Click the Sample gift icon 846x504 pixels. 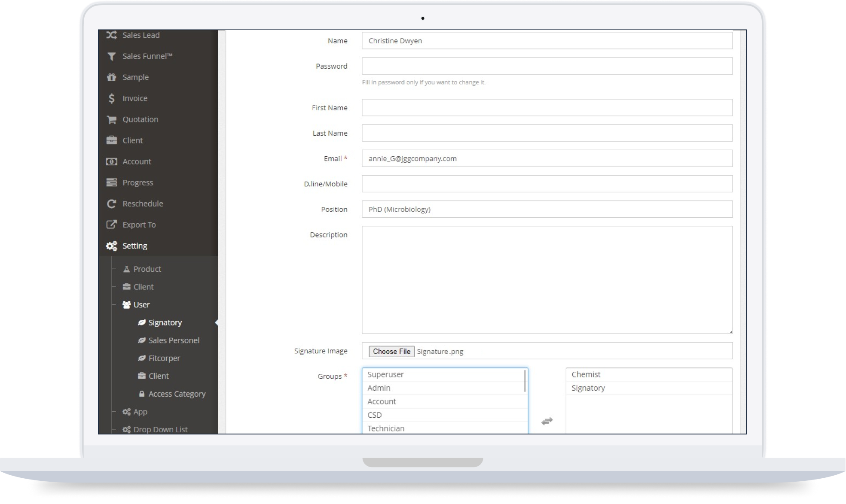click(x=111, y=77)
